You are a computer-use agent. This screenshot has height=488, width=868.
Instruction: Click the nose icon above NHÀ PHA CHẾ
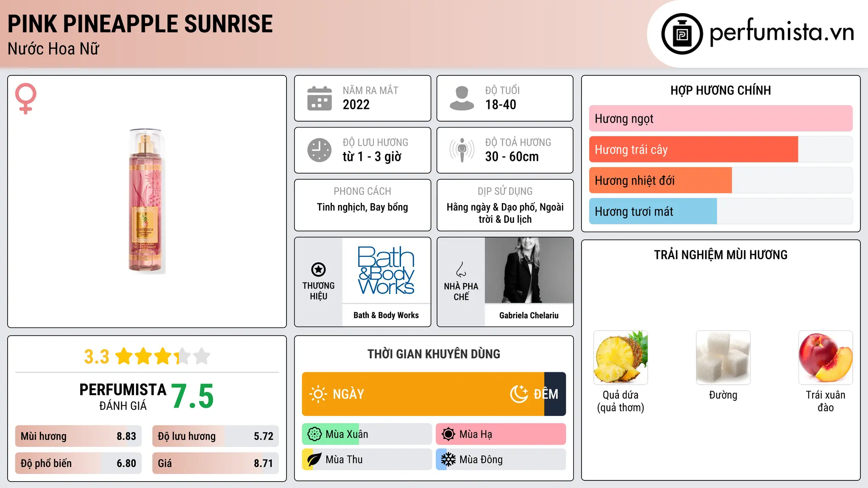pyautogui.click(x=461, y=269)
